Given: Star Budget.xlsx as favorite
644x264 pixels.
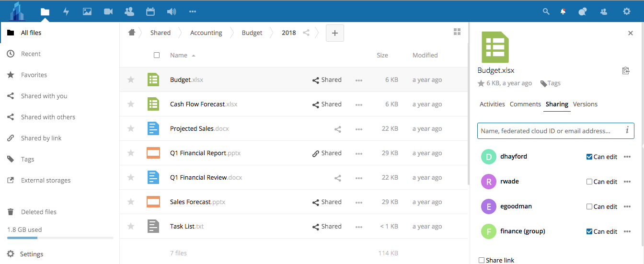Looking at the screenshot, I should tap(131, 80).
